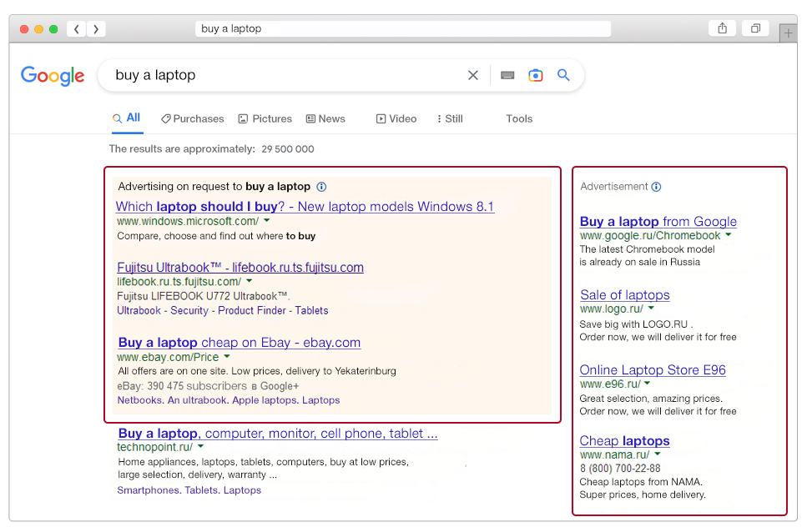Screen dimensions: 807x532
Task: Click 'eBay: 390 475 subscribers' text
Action: tap(182, 386)
